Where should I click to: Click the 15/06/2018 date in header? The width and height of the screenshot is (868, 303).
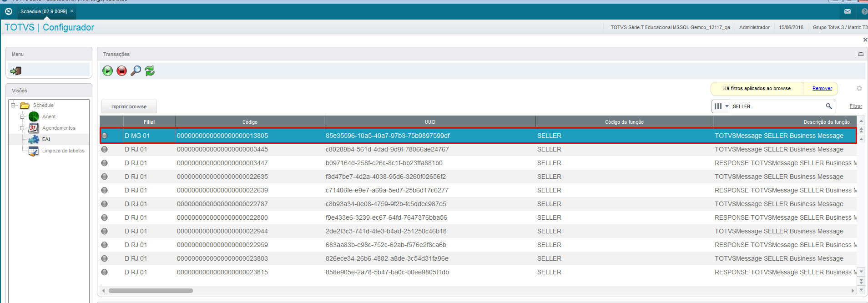pos(791,27)
